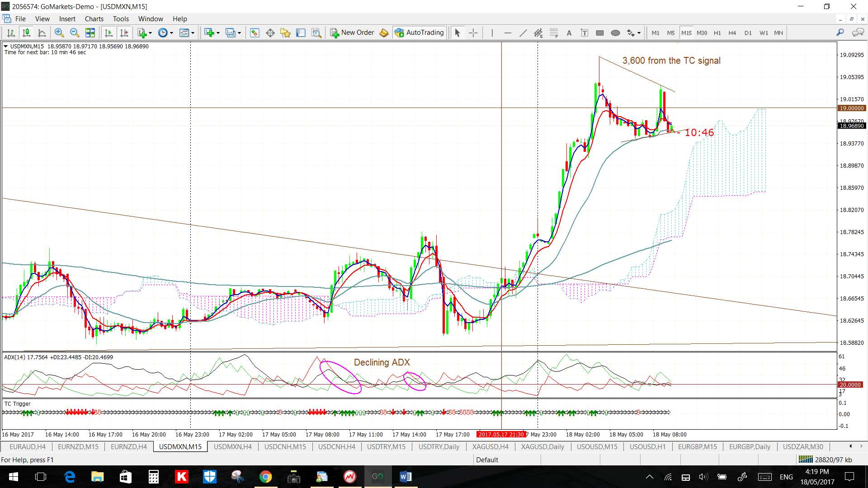
Task: Switch timeframe to H1
Action: (717, 33)
